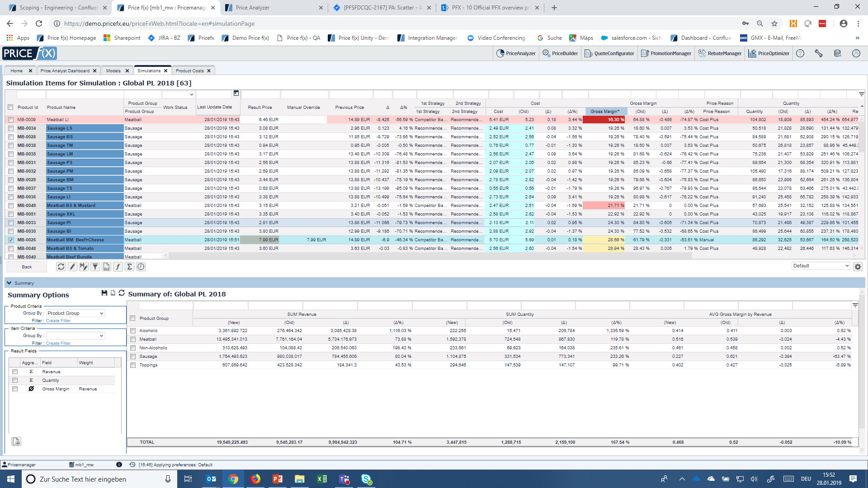Open grid preferences gear icon
Viewport: 868px width, 488px height.
click(858, 267)
